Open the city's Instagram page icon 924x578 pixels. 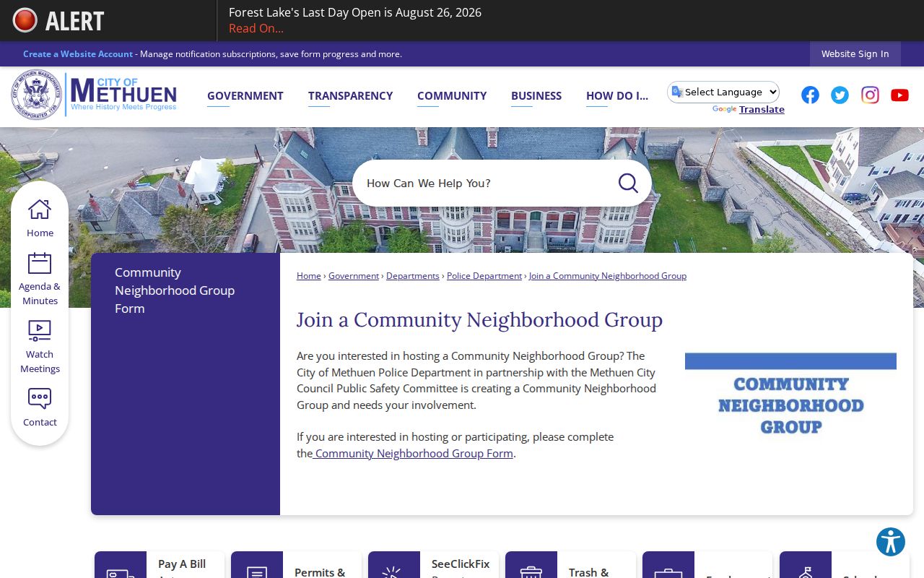point(870,95)
